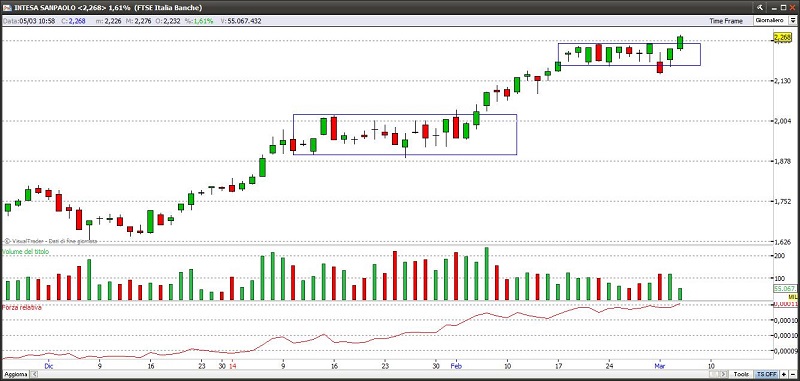Image resolution: width=800 pixels, height=381 pixels.
Task: Click the 1,626 price axis label
Action: coord(783,242)
